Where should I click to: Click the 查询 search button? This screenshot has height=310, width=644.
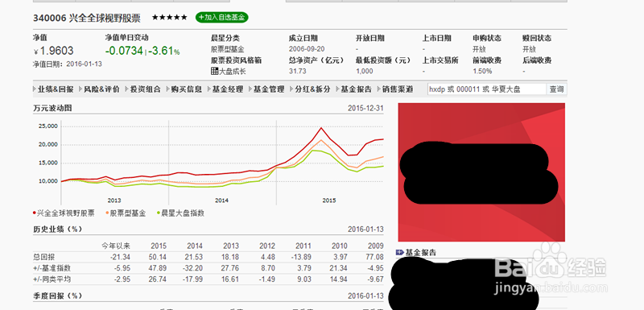[556, 89]
